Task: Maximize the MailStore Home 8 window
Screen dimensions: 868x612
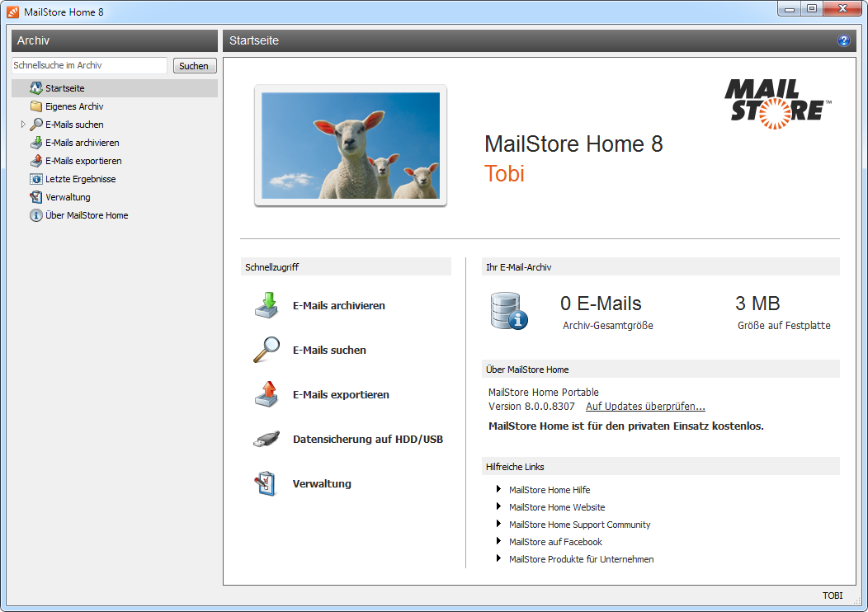Action: [x=812, y=8]
